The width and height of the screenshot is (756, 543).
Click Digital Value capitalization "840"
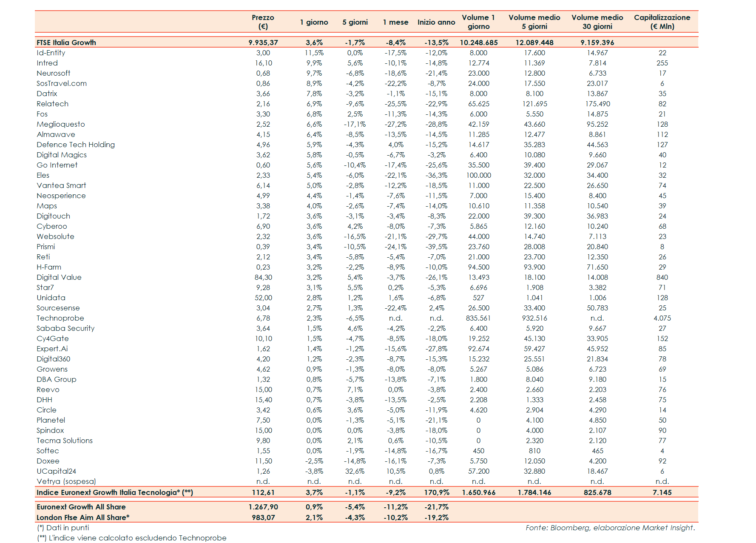tap(662, 277)
